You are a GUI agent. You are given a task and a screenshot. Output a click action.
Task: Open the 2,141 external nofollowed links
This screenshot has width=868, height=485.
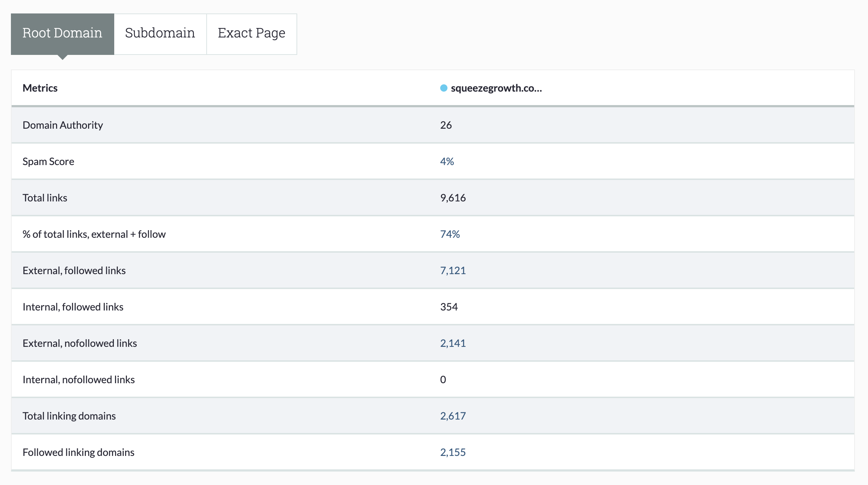click(453, 343)
